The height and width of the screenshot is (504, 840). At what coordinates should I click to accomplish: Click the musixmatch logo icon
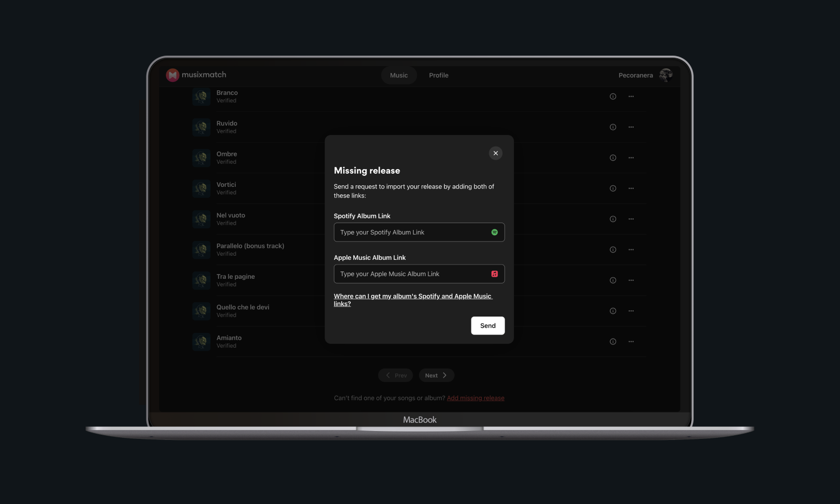click(x=173, y=75)
